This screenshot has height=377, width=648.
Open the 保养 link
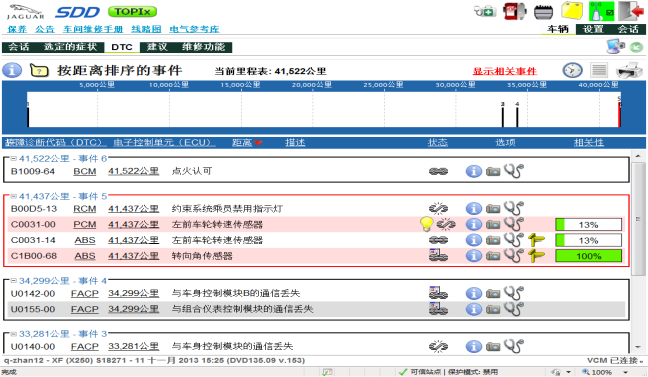point(17,29)
